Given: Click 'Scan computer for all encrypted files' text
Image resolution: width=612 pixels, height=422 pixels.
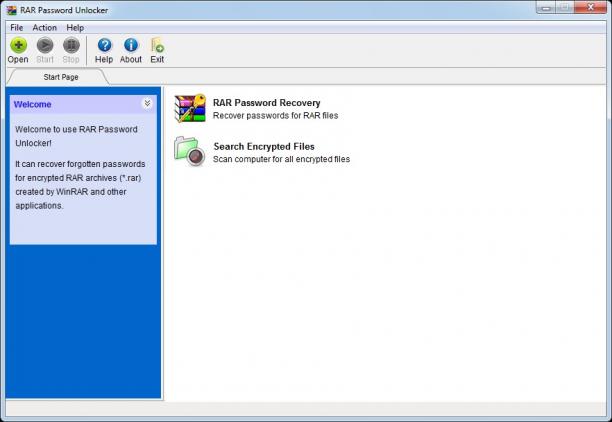Looking at the screenshot, I should [281, 159].
